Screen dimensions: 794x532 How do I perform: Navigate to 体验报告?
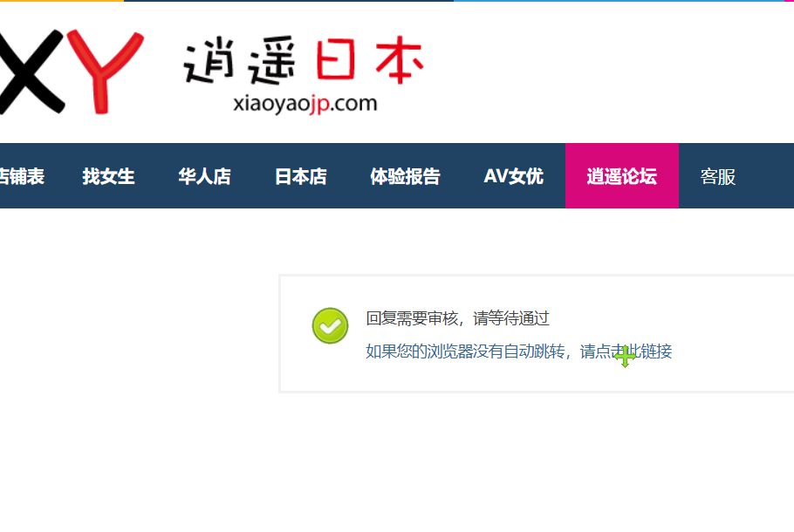(405, 176)
